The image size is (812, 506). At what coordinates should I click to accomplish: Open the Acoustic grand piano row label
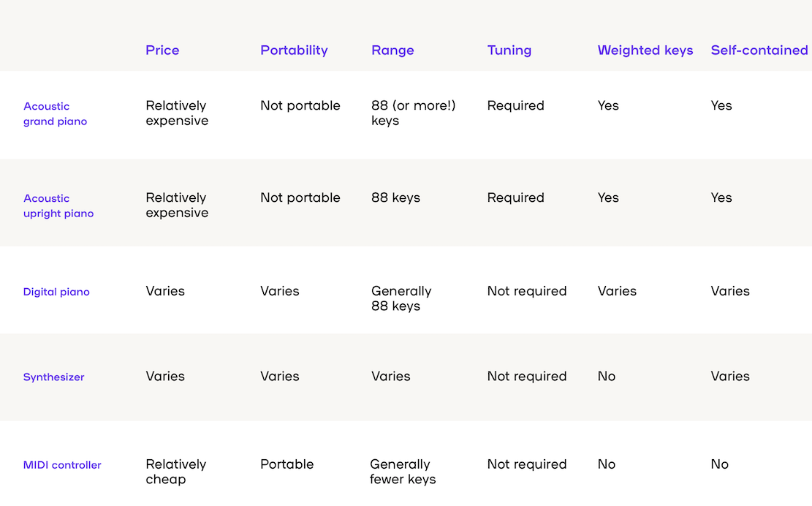pyautogui.click(x=55, y=113)
